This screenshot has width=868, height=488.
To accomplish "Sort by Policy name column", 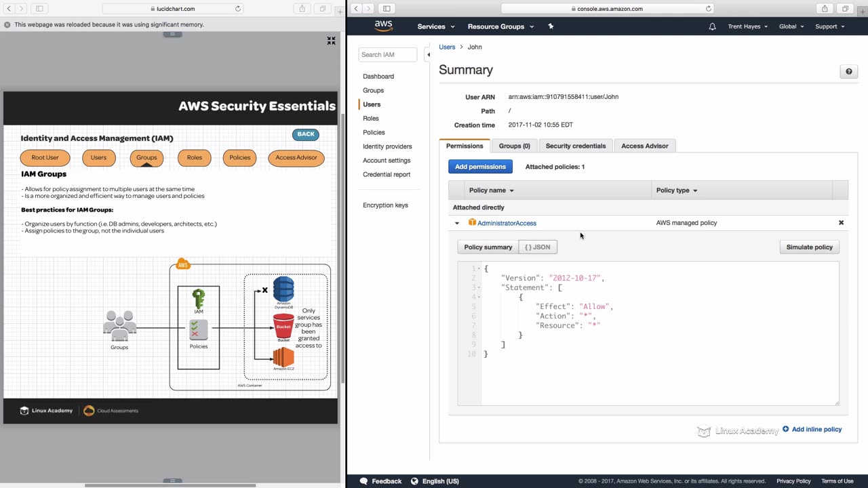I will click(x=492, y=190).
